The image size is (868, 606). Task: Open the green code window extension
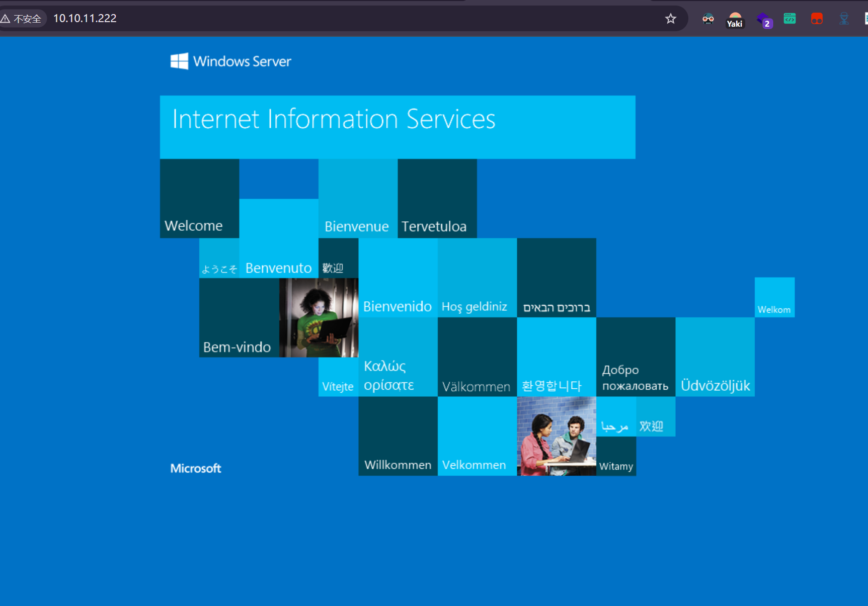point(790,19)
